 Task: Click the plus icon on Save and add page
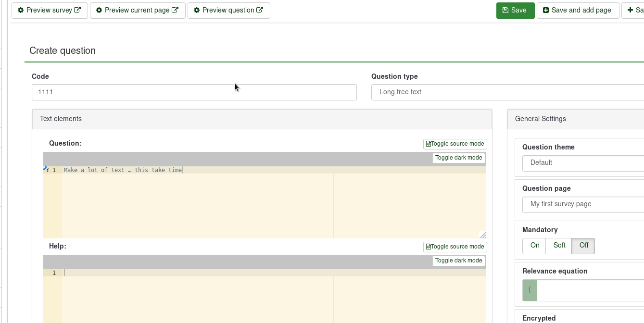[x=546, y=10]
